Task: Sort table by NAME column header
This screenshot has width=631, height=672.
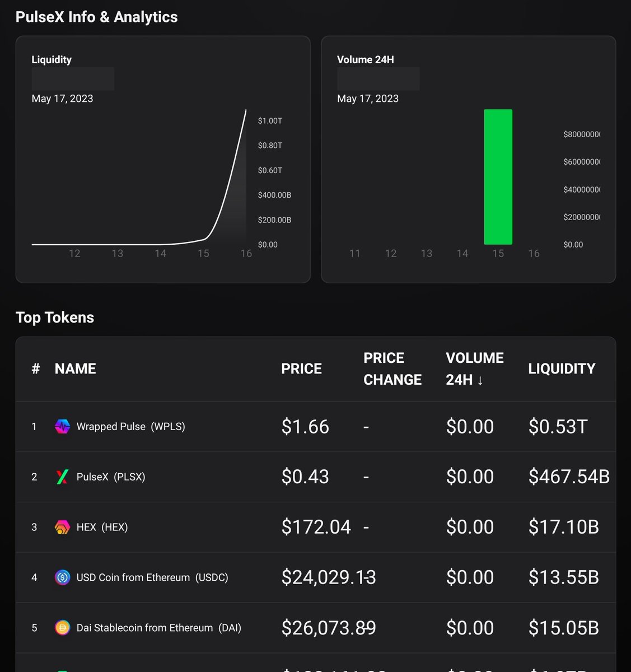Action: pos(76,368)
